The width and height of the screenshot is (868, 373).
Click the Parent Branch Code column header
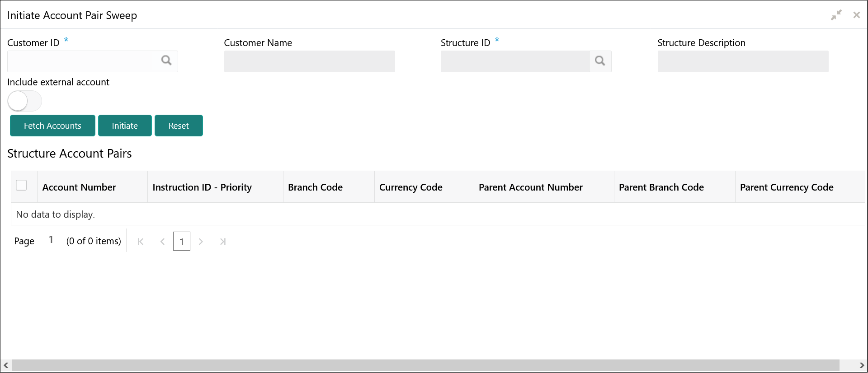(675, 187)
